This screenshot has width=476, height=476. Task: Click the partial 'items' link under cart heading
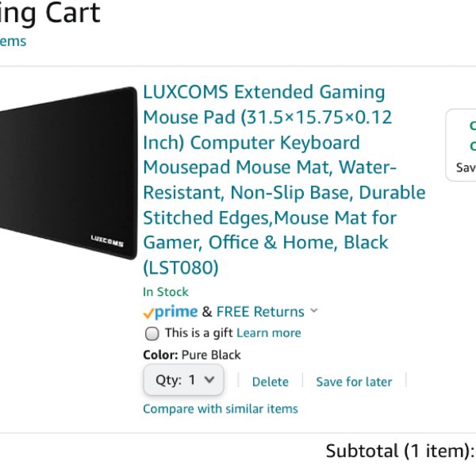click(x=13, y=41)
